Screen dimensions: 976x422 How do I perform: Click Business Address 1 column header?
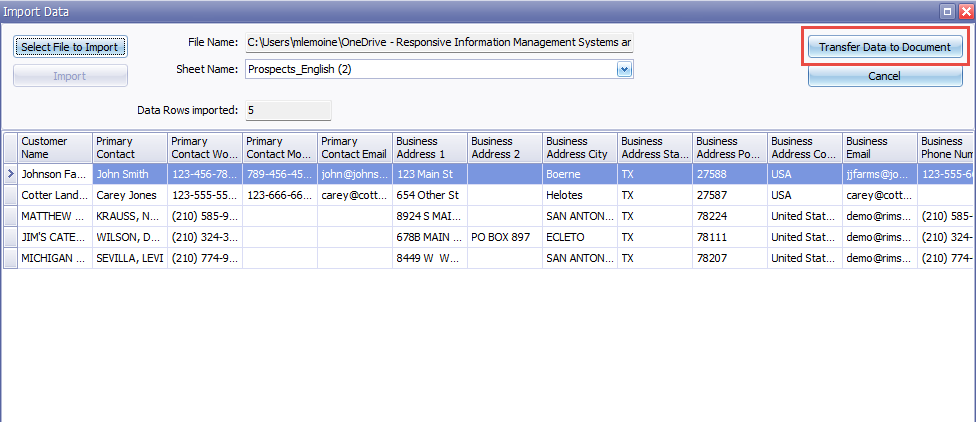[429, 148]
